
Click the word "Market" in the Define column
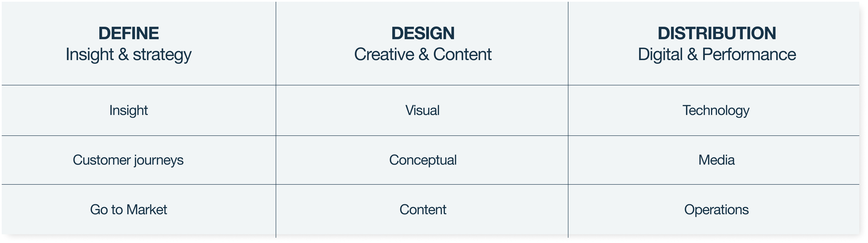coord(147,210)
